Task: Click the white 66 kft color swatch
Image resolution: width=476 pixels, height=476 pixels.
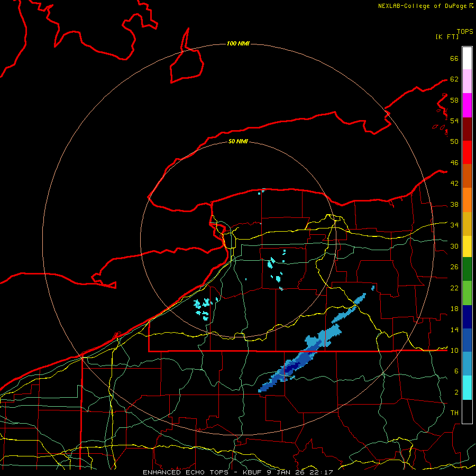Action: tap(467, 58)
